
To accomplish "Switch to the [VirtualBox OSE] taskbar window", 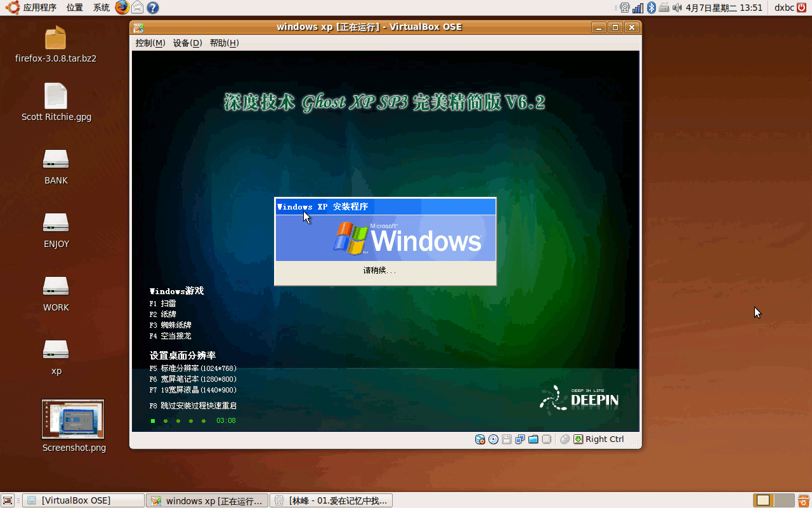I will coord(84,500).
